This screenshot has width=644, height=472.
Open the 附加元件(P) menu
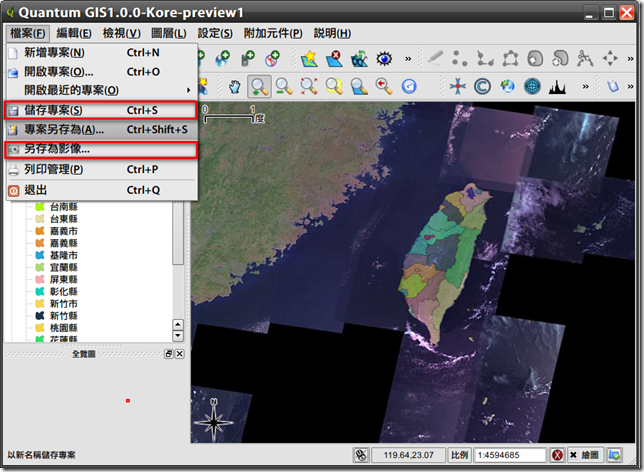point(273,33)
